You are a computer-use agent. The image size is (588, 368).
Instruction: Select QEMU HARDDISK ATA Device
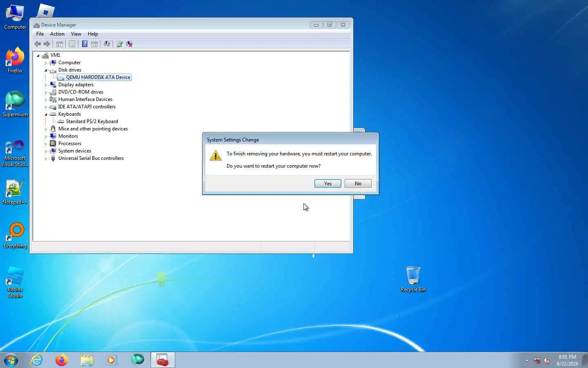coord(98,77)
